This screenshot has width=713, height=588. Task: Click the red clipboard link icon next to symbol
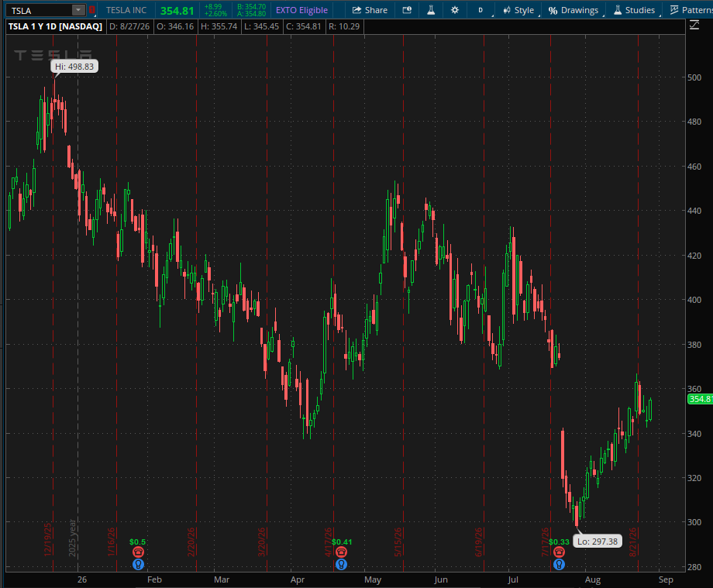point(92,10)
